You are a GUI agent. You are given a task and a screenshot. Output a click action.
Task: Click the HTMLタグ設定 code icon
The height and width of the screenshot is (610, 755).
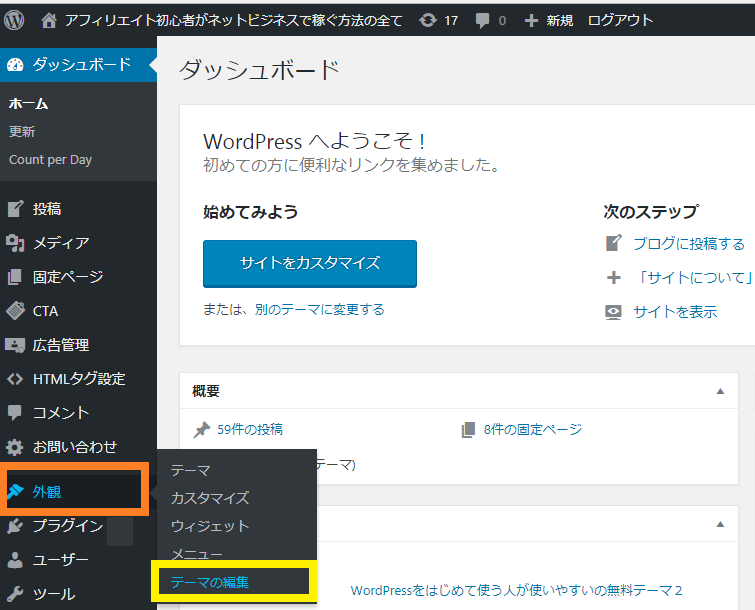click(15, 379)
